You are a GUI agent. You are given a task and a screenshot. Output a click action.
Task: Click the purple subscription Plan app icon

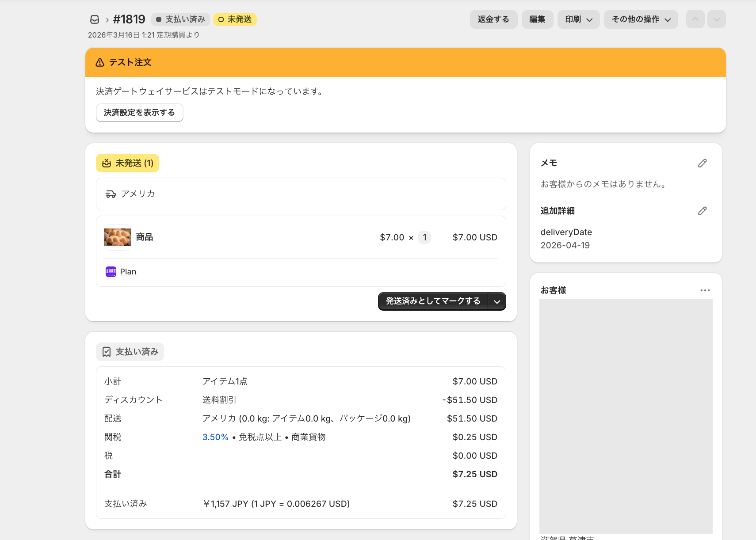click(111, 272)
